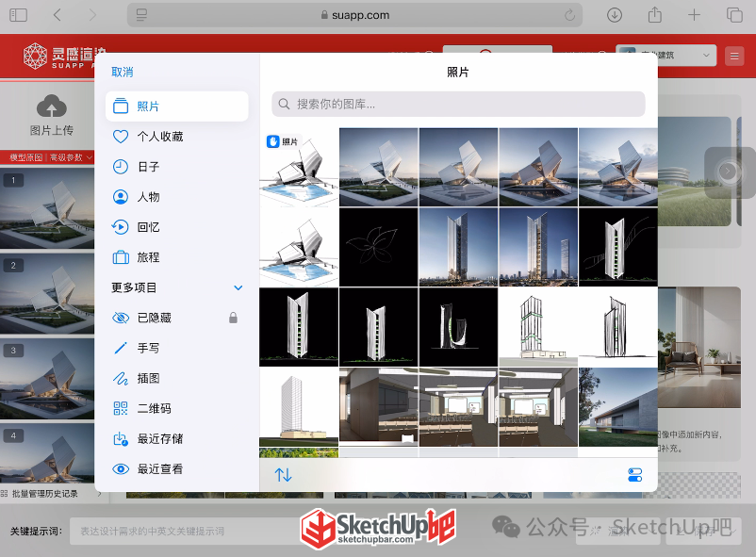Search the library via 搜索你的图库 field
The image size is (756, 557).
click(x=458, y=105)
